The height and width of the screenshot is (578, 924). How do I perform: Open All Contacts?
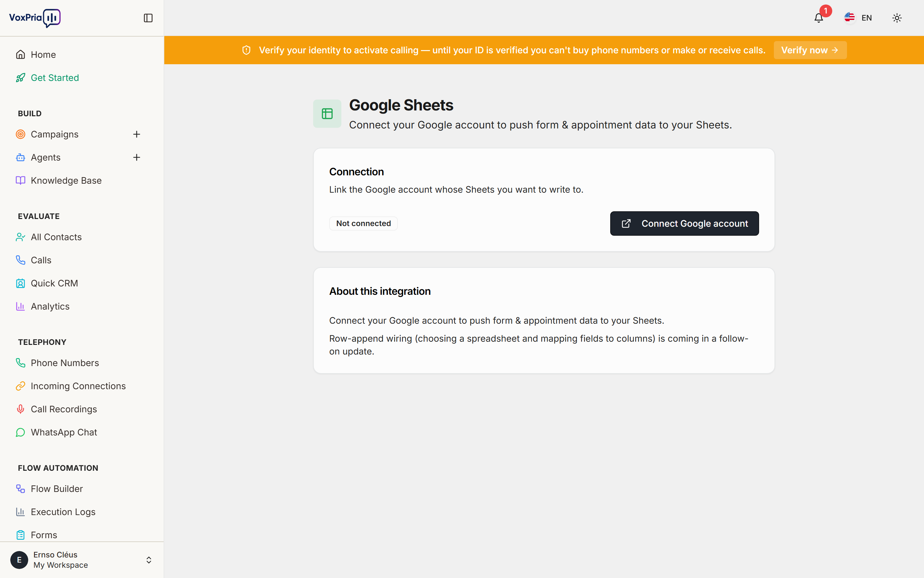[82, 237]
